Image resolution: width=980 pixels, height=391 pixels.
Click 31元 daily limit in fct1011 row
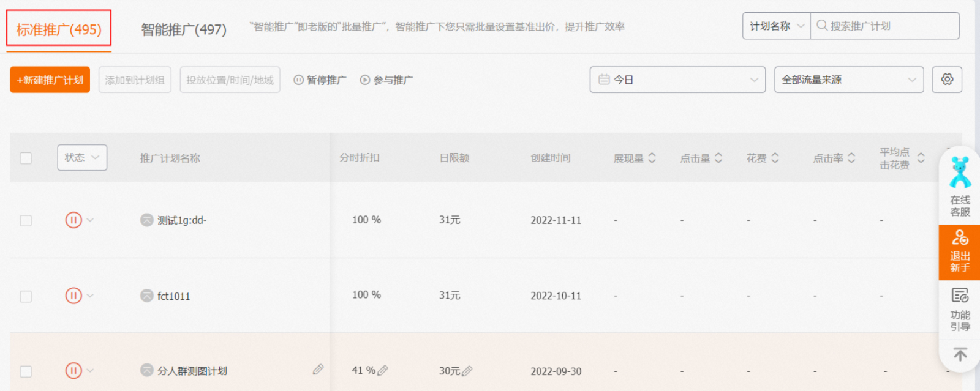coord(450,296)
